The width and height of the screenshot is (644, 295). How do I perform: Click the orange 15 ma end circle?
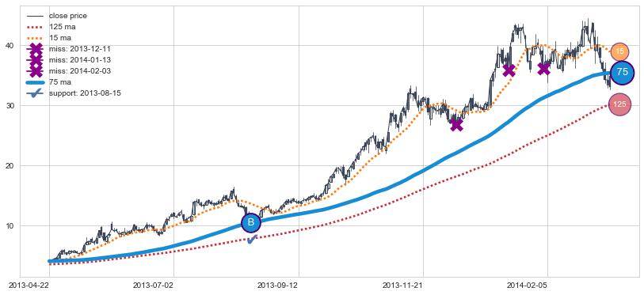[x=619, y=51]
